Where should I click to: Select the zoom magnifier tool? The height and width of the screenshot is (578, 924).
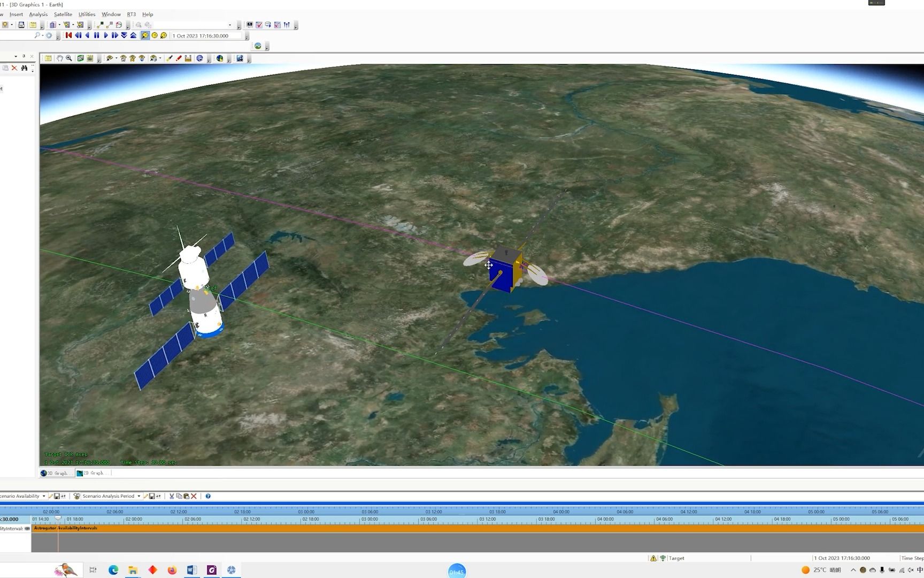click(69, 58)
